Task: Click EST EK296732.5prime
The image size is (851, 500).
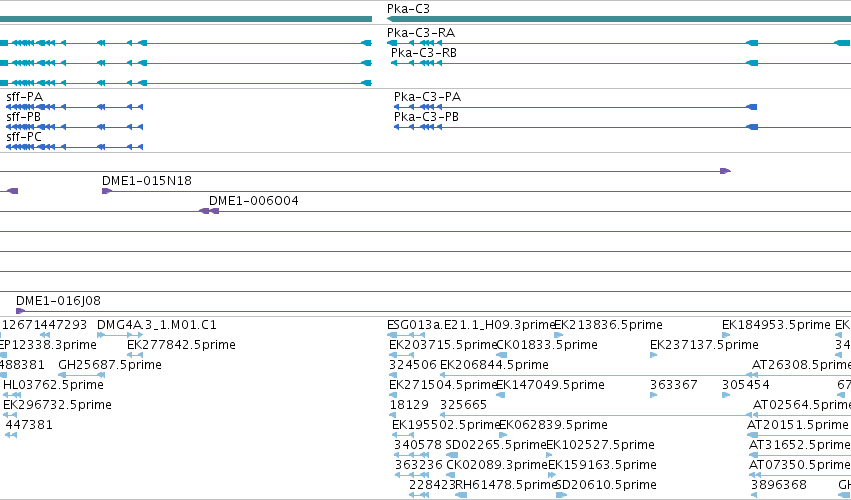Action: (x=58, y=405)
